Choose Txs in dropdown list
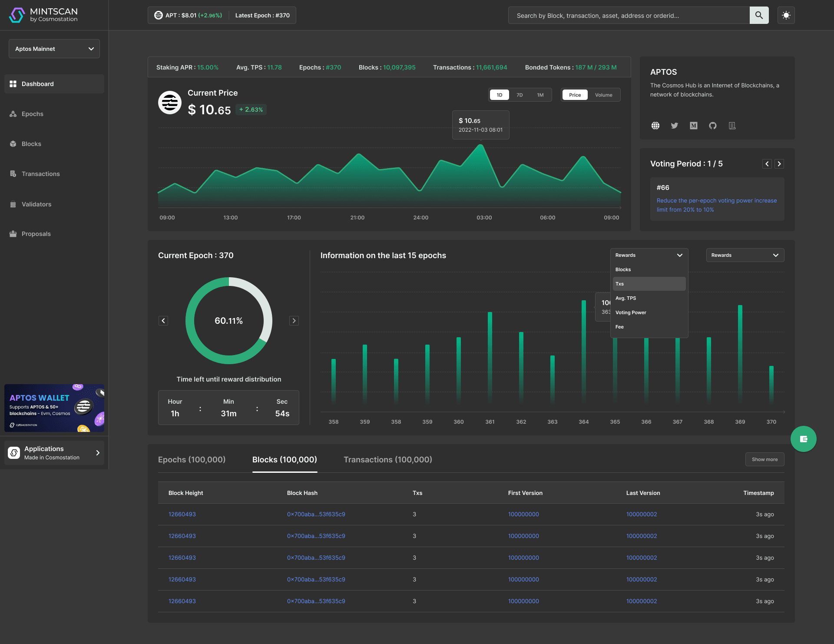 [x=649, y=284]
